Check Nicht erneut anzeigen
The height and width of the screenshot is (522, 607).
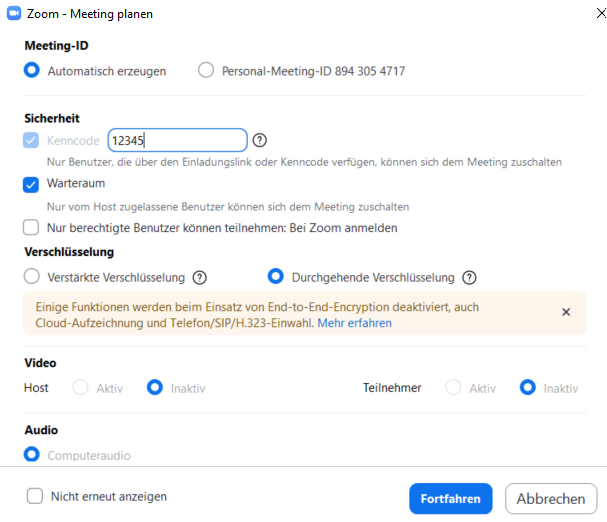click(x=35, y=496)
